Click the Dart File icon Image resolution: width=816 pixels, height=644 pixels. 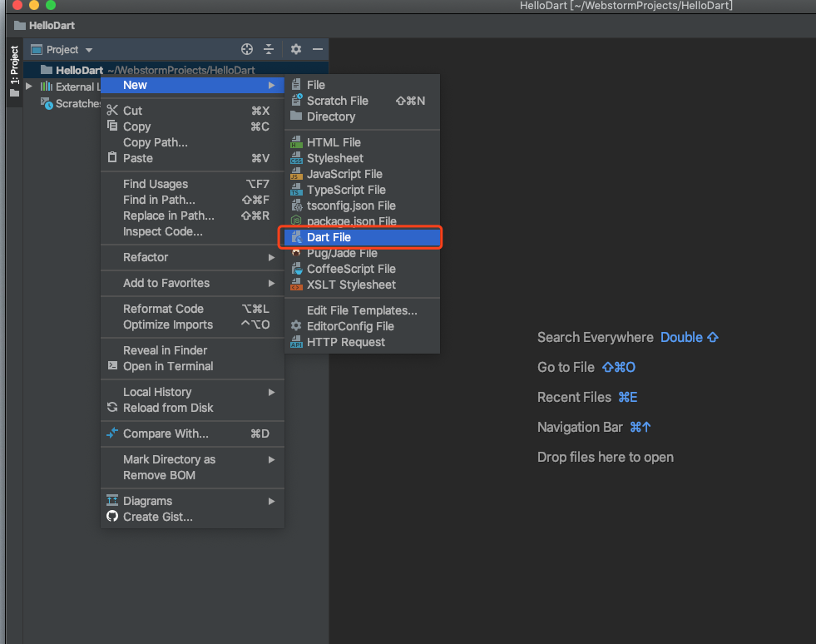297,237
